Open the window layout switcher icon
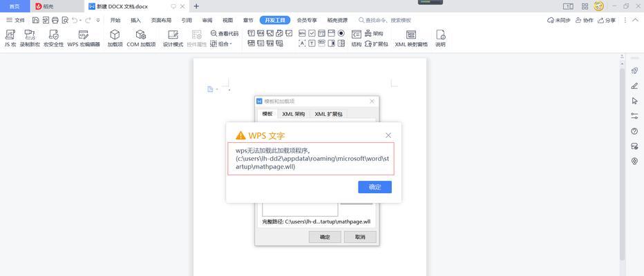 pyautogui.click(x=568, y=6)
